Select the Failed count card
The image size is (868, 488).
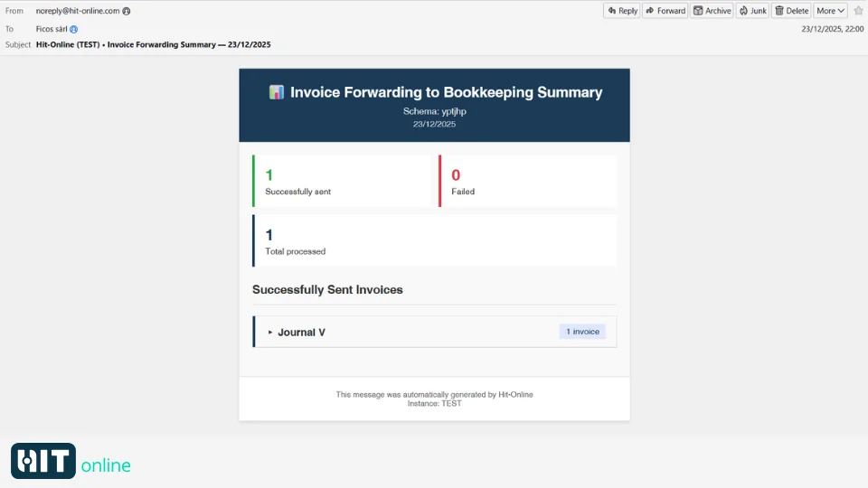tap(528, 181)
